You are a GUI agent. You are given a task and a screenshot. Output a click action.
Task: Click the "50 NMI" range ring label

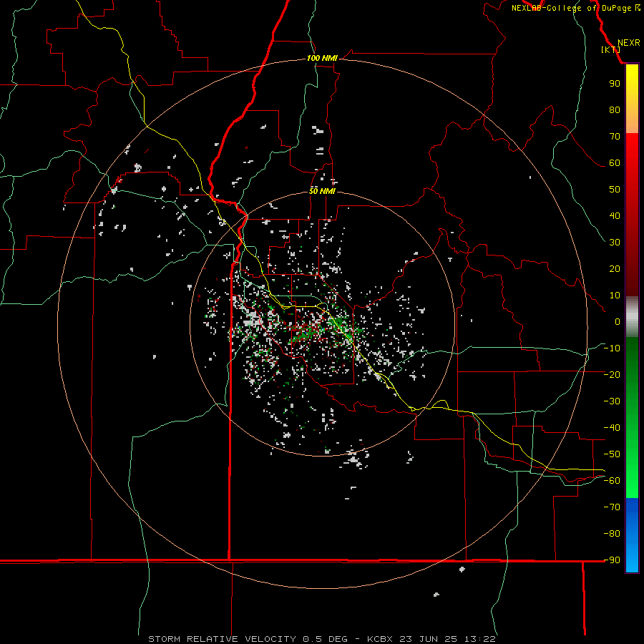322,191
